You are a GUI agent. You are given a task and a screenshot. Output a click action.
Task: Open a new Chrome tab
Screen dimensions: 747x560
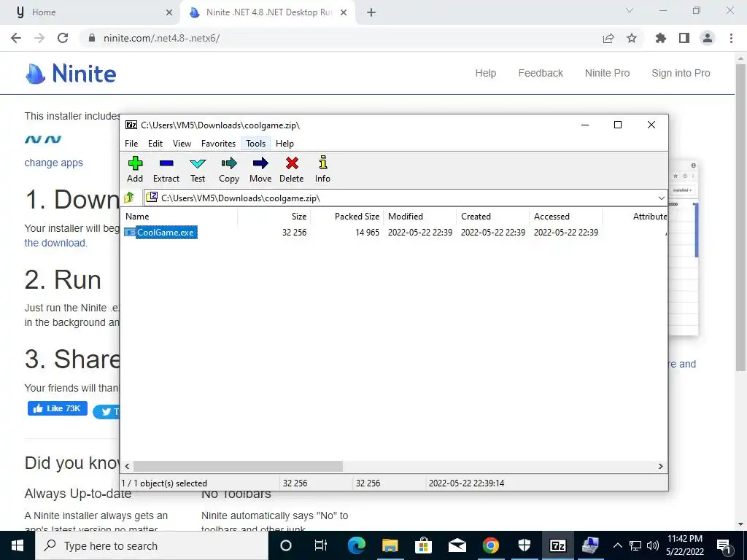click(371, 12)
